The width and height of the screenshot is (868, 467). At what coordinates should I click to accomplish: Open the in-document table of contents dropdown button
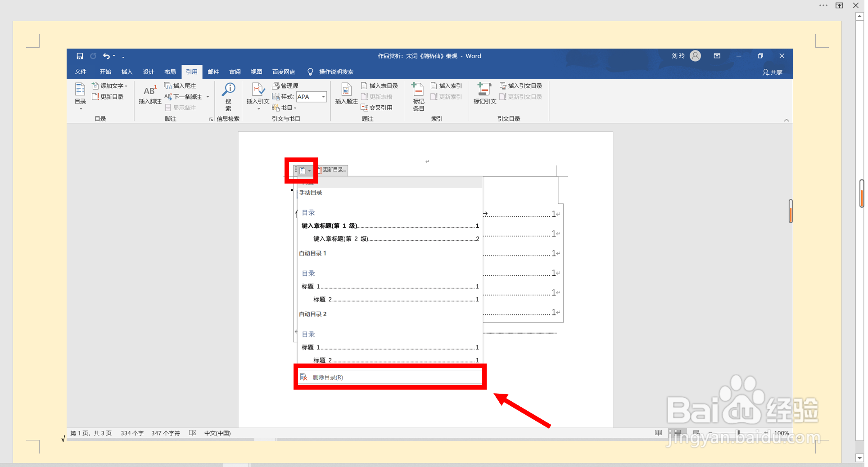pyautogui.click(x=305, y=171)
